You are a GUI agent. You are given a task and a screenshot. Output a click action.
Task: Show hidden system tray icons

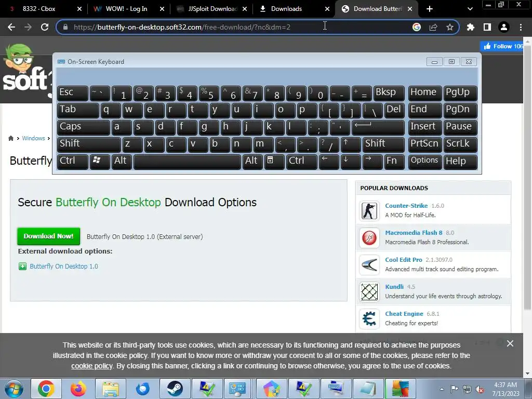pos(442,389)
